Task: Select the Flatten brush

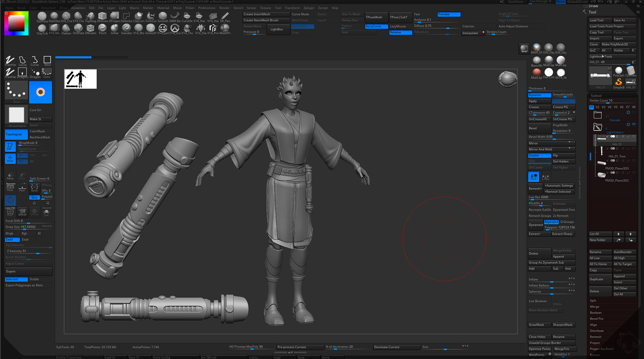Action: coord(66,29)
